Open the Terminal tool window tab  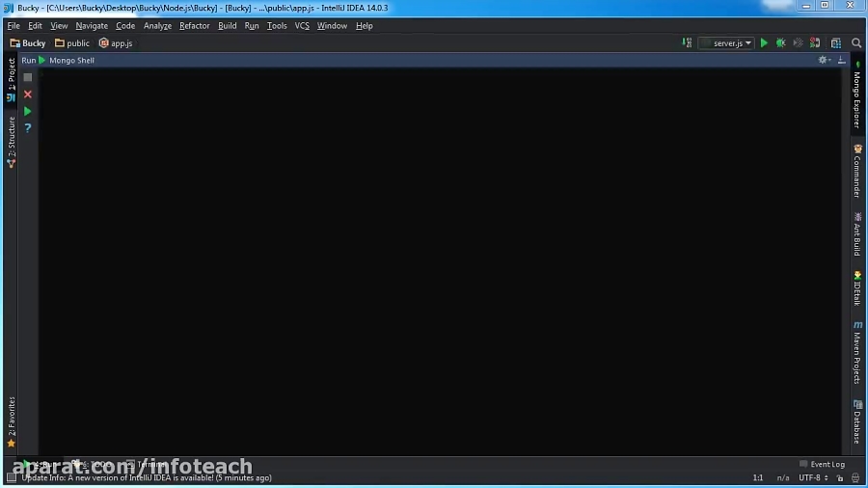point(147,464)
